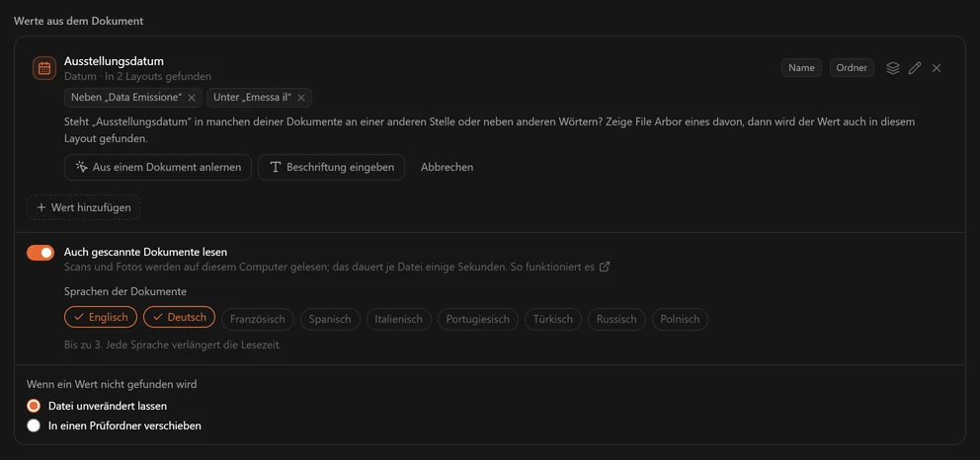The image size is (980, 460).
Task: Select the Russisch language chip
Action: pos(616,319)
